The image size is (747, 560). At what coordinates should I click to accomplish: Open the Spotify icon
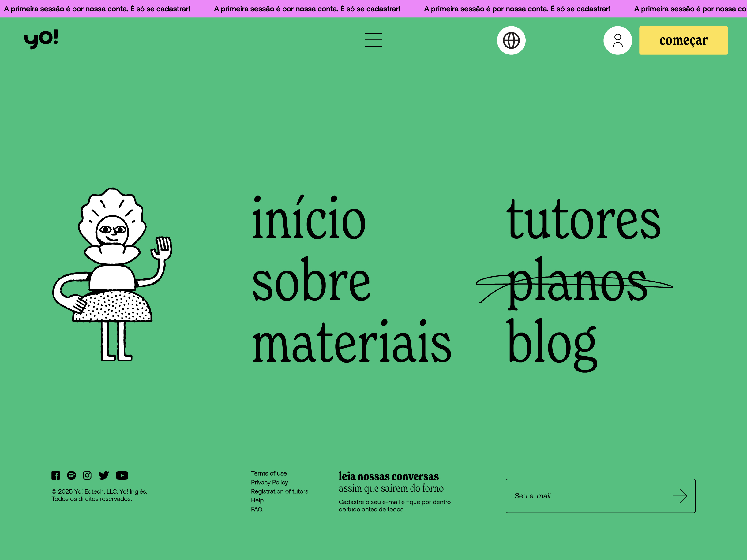72,475
